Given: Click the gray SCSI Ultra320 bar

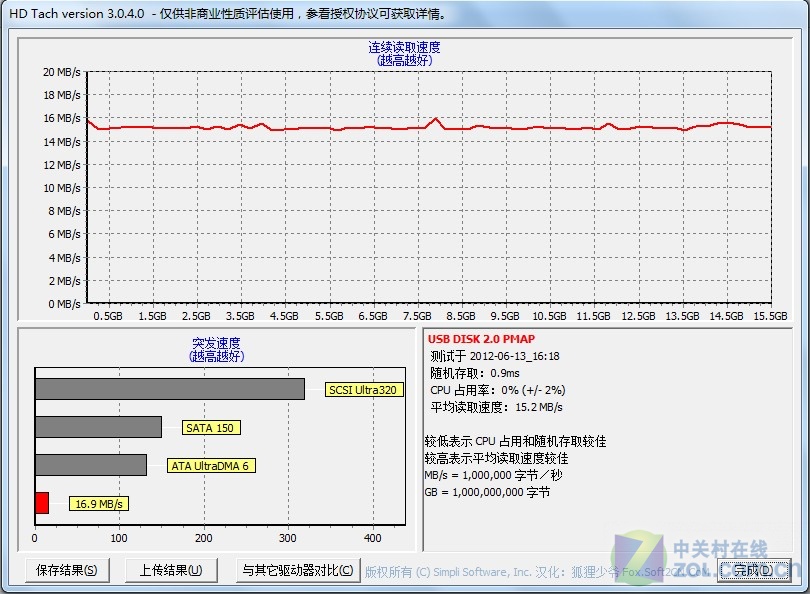Looking at the screenshot, I should 169,389.
